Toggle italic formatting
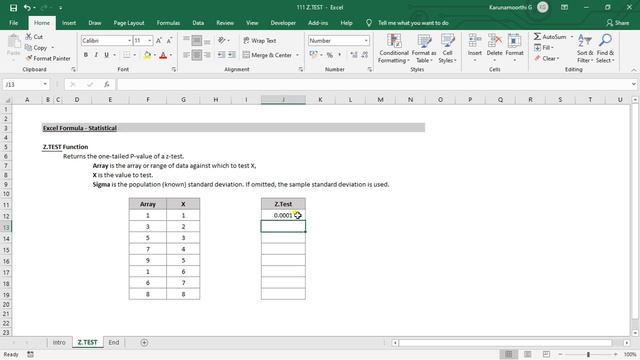The height and width of the screenshot is (360, 640). point(96,55)
